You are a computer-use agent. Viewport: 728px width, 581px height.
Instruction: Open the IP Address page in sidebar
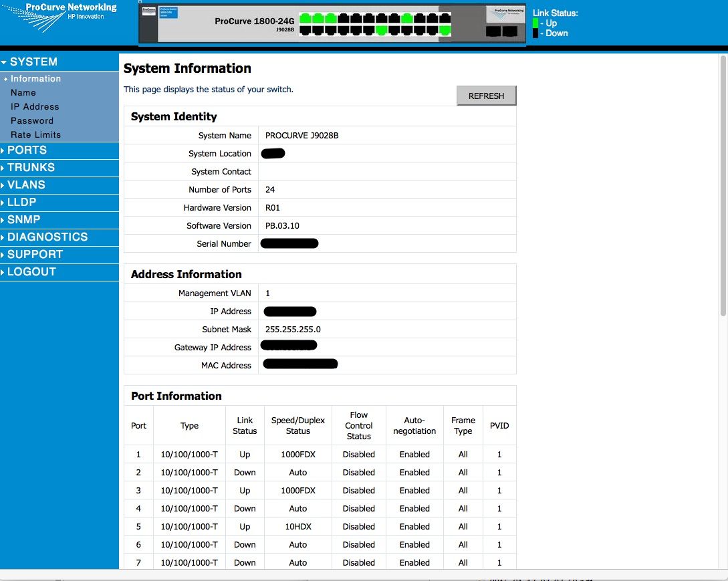[x=35, y=106]
